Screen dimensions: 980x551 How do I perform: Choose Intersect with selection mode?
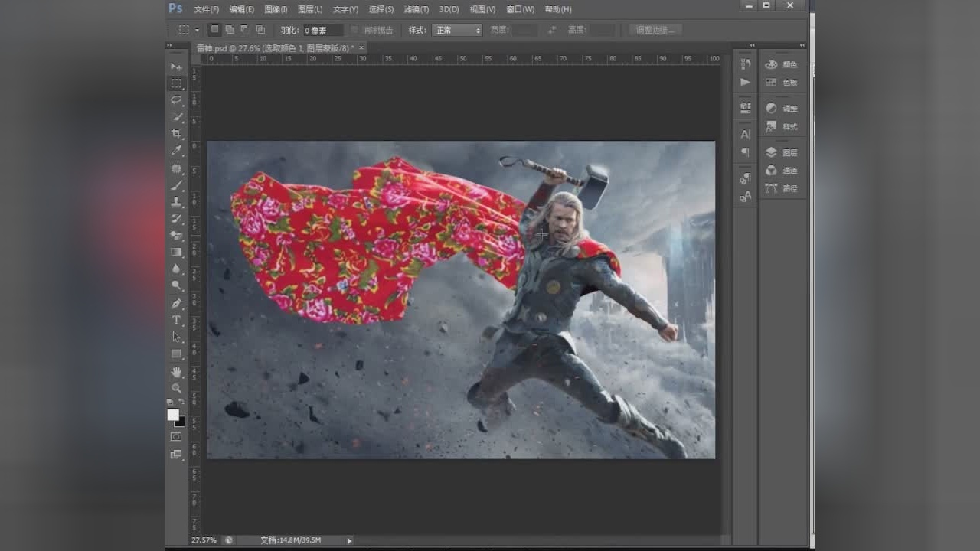(x=260, y=30)
